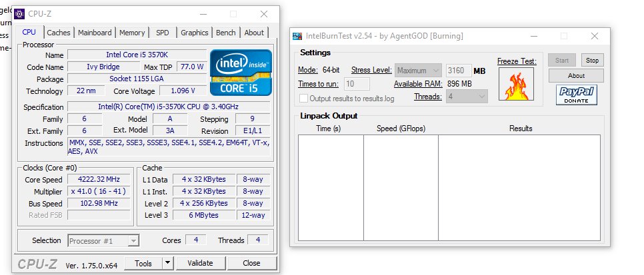Switch to the Mainboard tab
Image resolution: width=644 pixels, height=275 pixels.
point(95,33)
